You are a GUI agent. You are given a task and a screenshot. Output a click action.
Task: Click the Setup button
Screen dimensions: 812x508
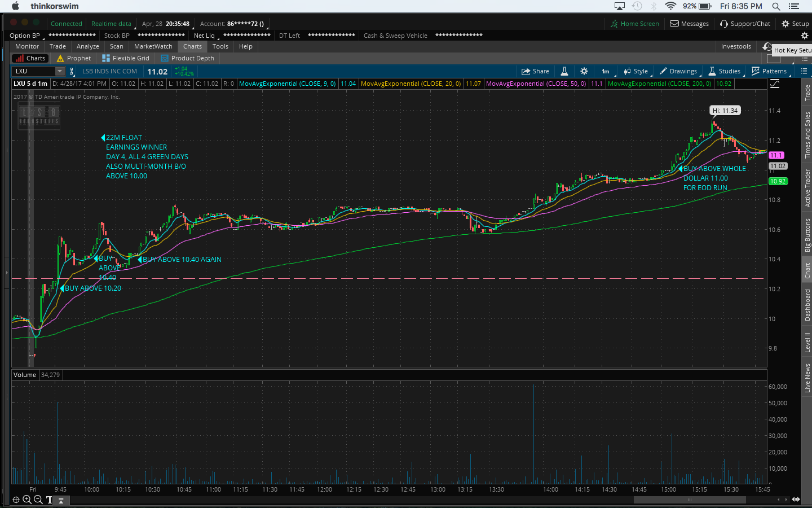[x=795, y=24]
